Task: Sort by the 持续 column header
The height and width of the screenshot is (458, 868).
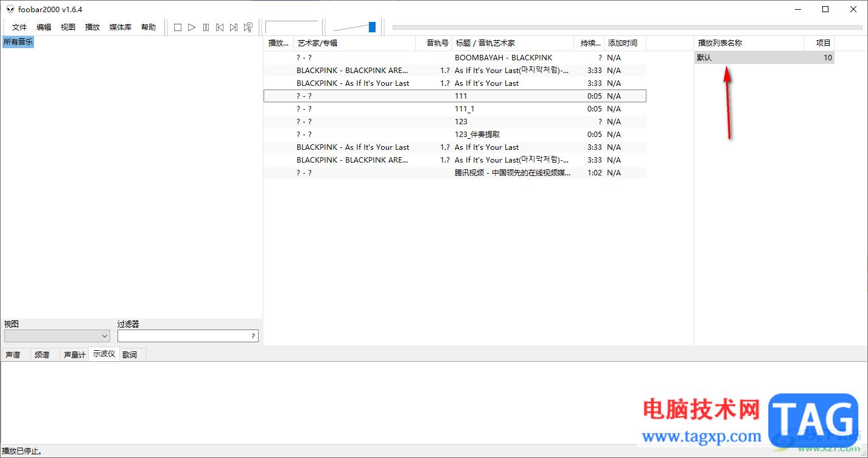Action: coord(589,43)
